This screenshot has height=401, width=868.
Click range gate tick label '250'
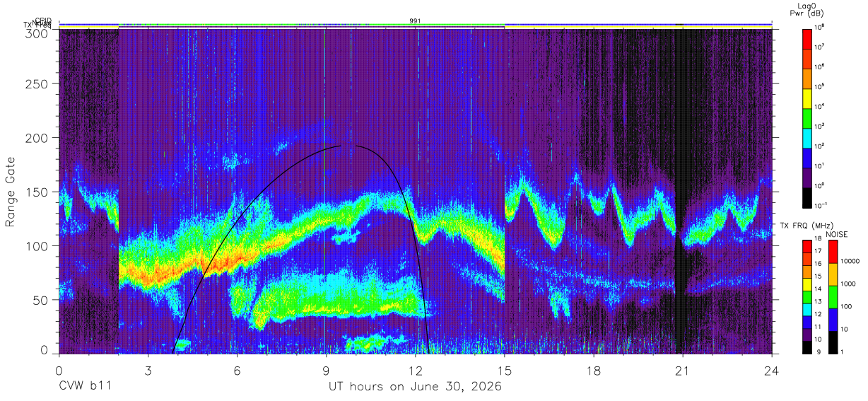(x=36, y=84)
